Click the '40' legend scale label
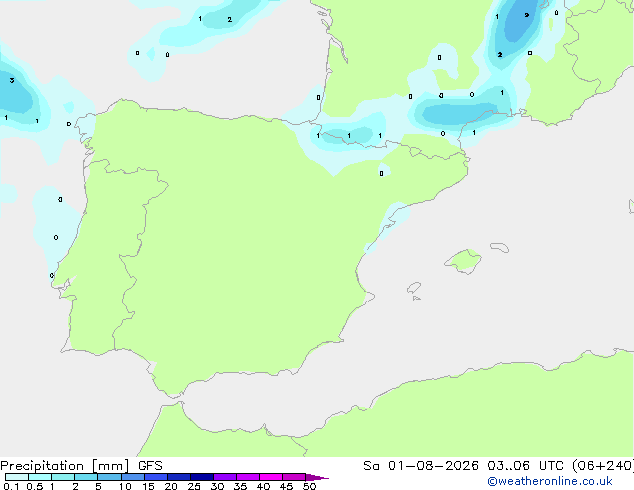 tap(264, 486)
